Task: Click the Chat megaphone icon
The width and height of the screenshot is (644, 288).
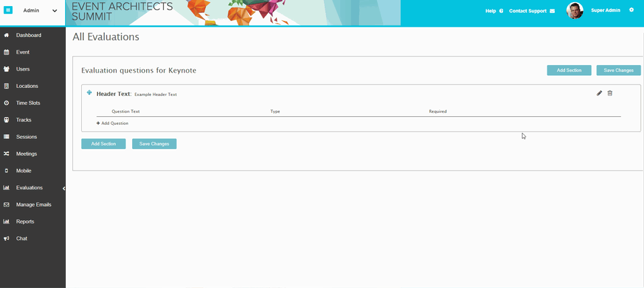Action: 6,238
